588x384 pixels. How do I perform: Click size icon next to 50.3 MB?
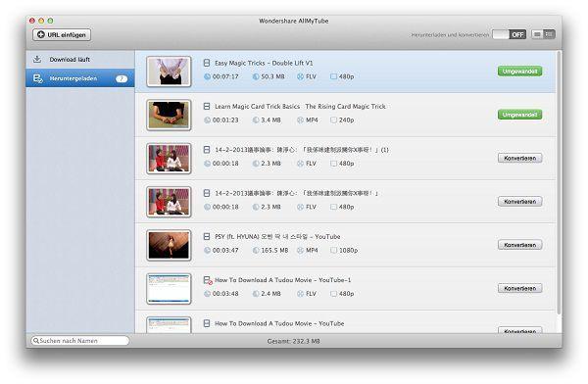coord(256,76)
